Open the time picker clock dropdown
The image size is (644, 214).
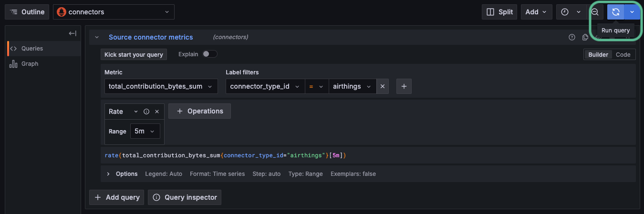tap(571, 12)
